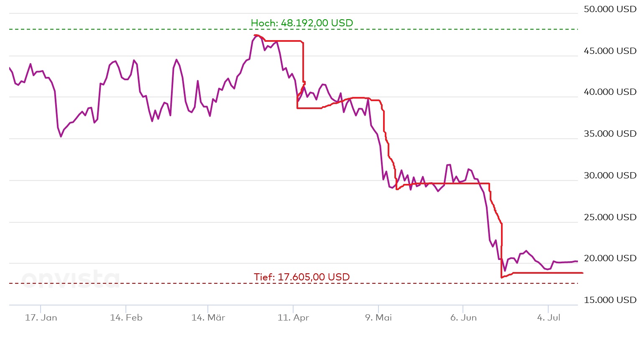Select the 11. Apr date label
This screenshot has width=644, height=341.
pyautogui.click(x=293, y=318)
